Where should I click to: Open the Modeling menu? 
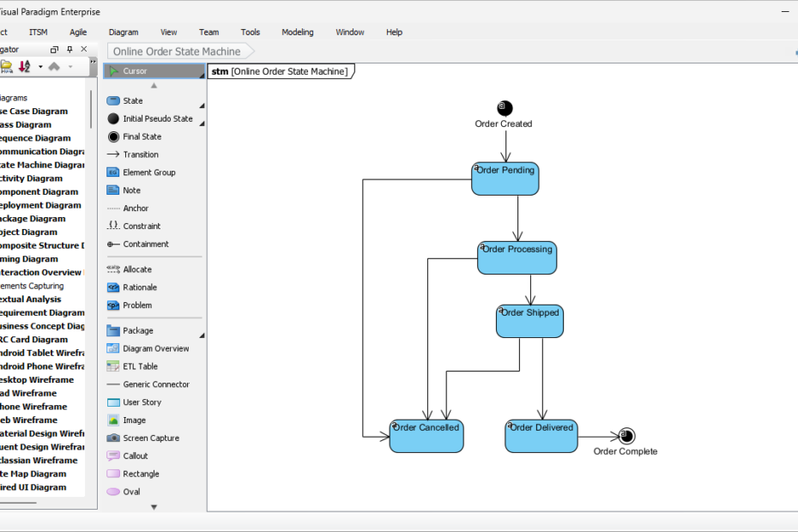pyautogui.click(x=297, y=32)
